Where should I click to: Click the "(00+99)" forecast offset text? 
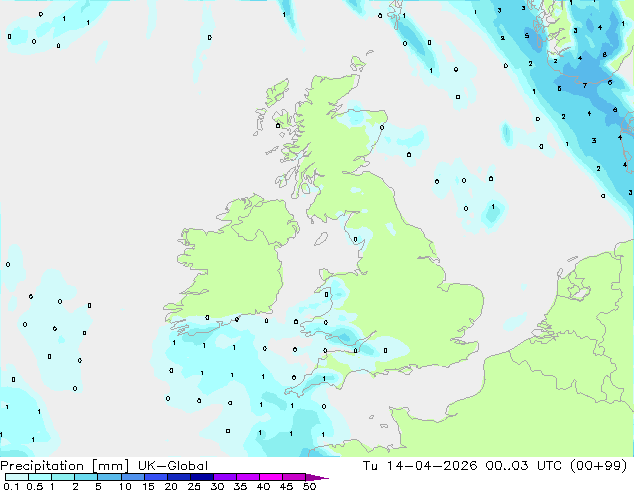[x=598, y=466]
